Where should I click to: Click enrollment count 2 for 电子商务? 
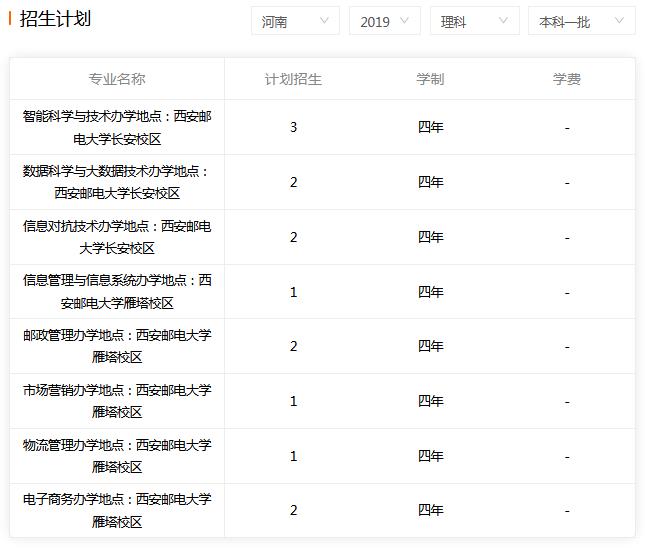point(293,510)
